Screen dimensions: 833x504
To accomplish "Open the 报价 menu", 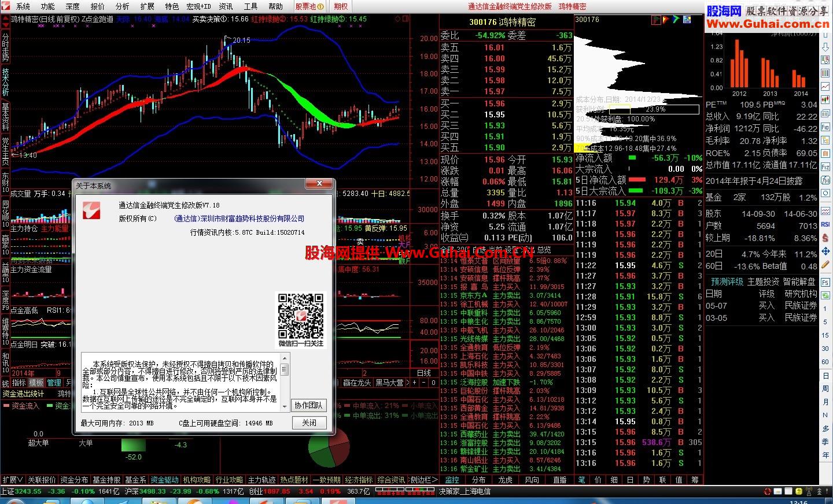I will [97, 6].
